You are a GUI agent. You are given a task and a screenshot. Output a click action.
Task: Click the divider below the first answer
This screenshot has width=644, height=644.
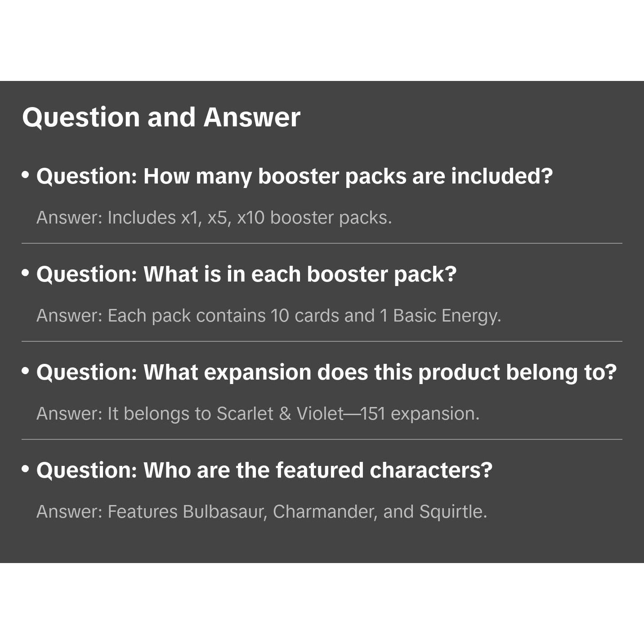322,243
